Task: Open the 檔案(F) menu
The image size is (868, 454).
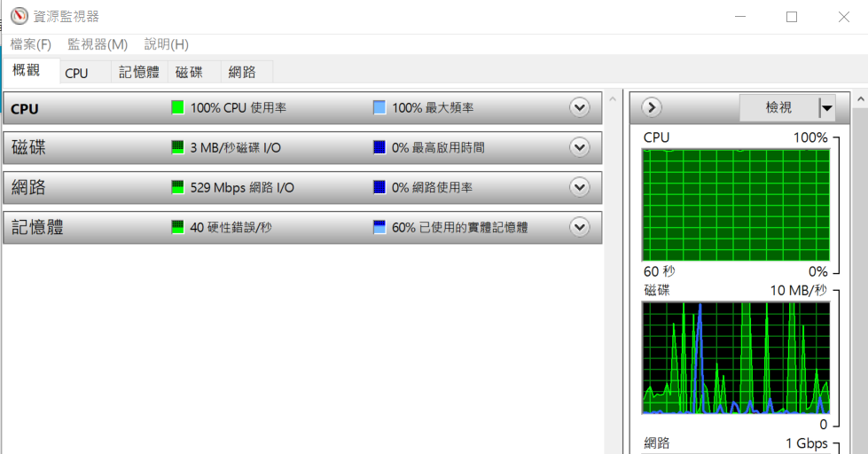Action: point(31,44)
